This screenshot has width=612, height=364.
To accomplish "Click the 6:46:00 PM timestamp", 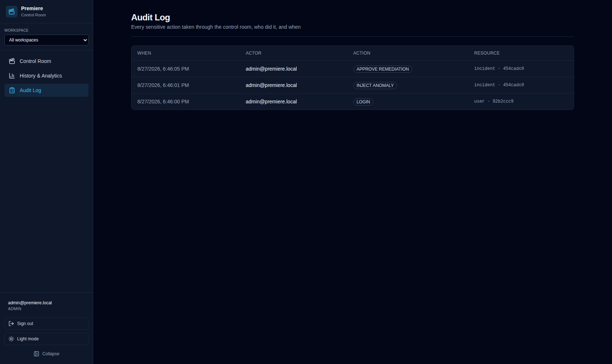I will click(x=163, y=102).
